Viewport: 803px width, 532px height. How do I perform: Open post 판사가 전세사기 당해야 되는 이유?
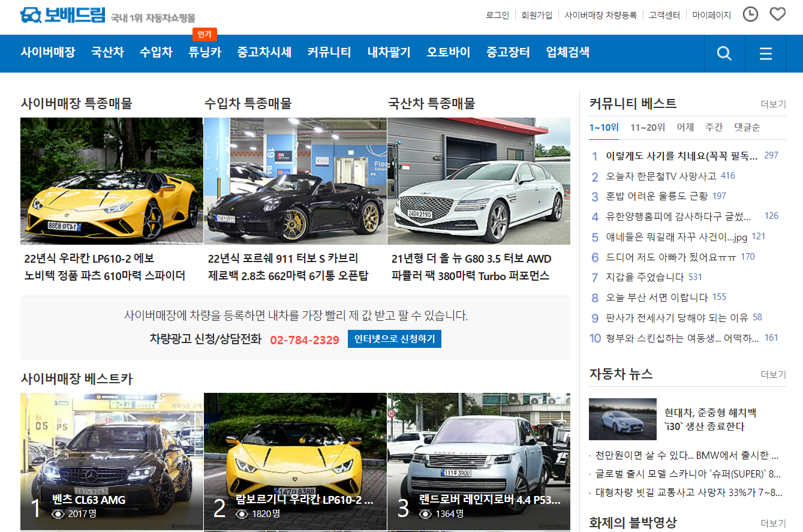[676, 318]
